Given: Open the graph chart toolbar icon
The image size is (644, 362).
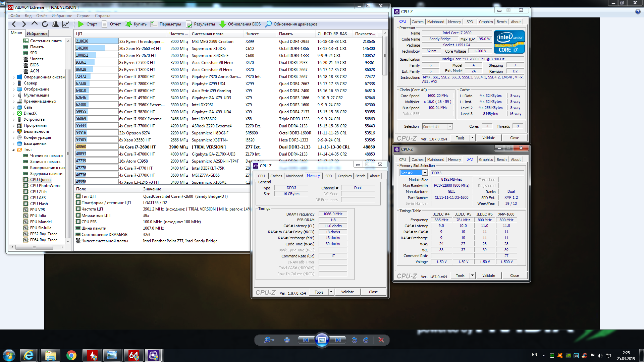Looking at the screenshot, I should 66,24.
